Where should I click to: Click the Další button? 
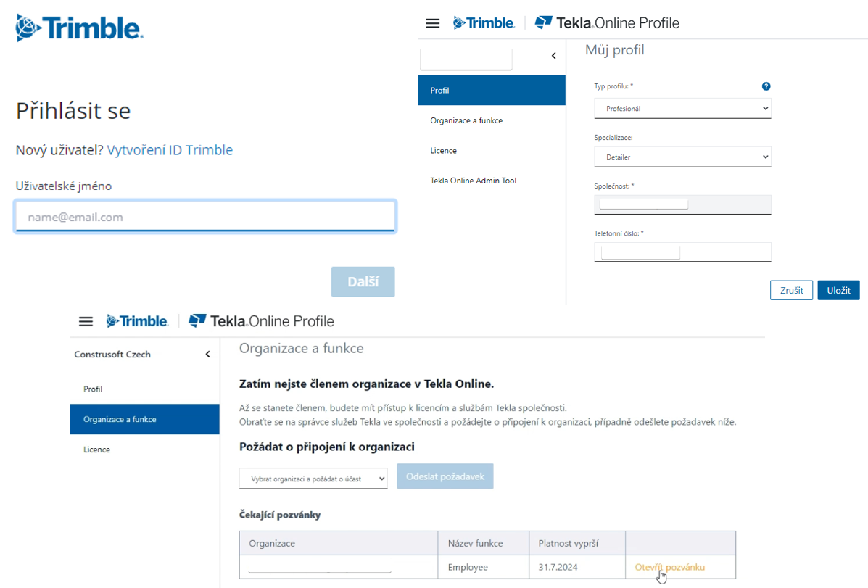(363, 282)
